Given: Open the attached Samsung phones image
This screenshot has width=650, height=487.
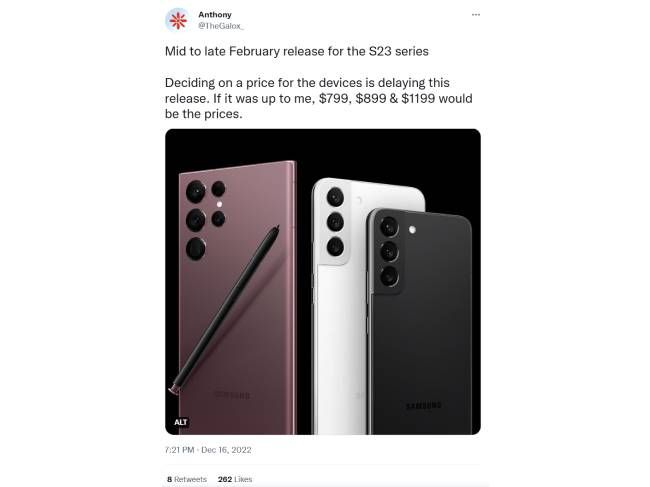Looking at the screenshot, I should click(x=323, y=281).
